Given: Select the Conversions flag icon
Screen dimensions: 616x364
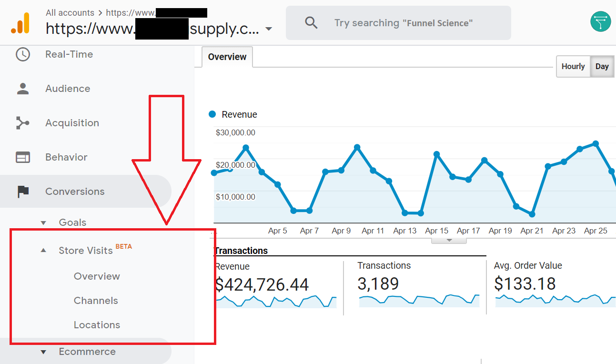Looking at the screenshot, I should tap(22, 191).
